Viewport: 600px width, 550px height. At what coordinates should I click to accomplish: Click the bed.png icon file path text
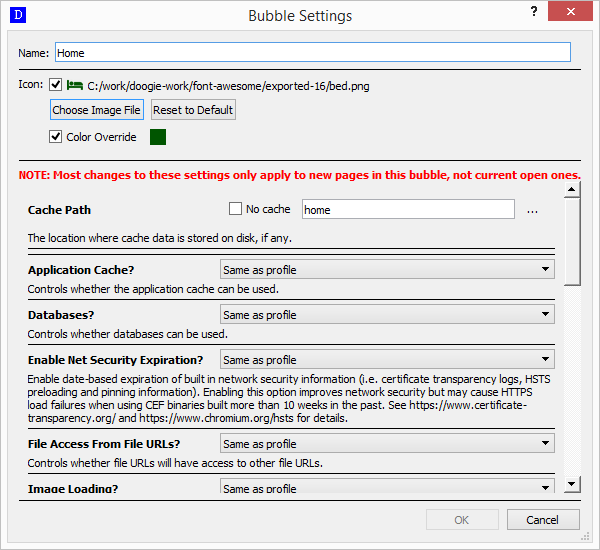pos(228,86)
